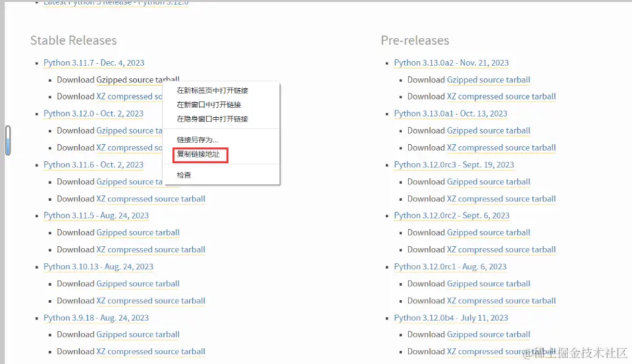Download Gzipped source tarball for Python 3.12.0rc2
The image size is (632, 364).
coord(488,232)
